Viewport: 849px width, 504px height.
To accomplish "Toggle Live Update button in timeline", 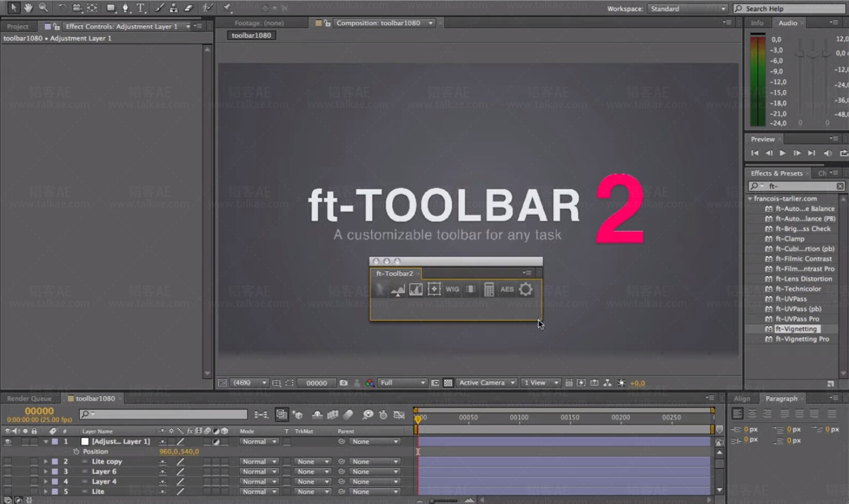I will [x=281, y=414].
